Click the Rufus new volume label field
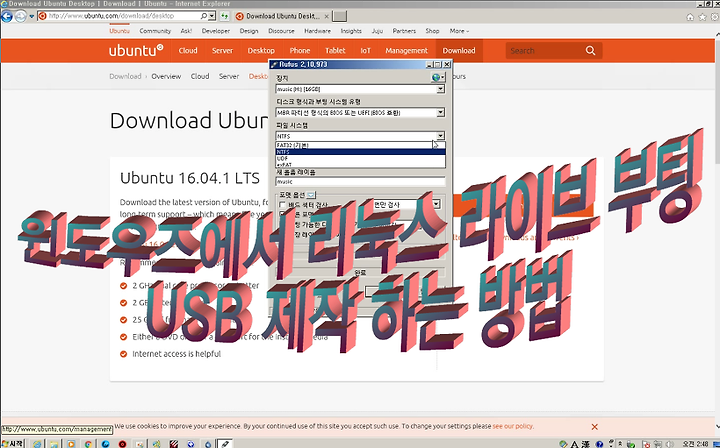This screenshot has width=720, height=448. pyautogui.click(x=360, y=181)
